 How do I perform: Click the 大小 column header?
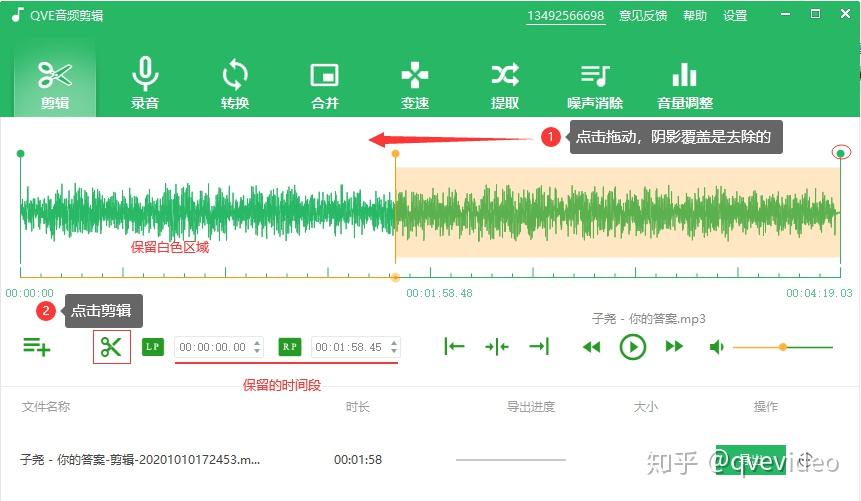646,407
